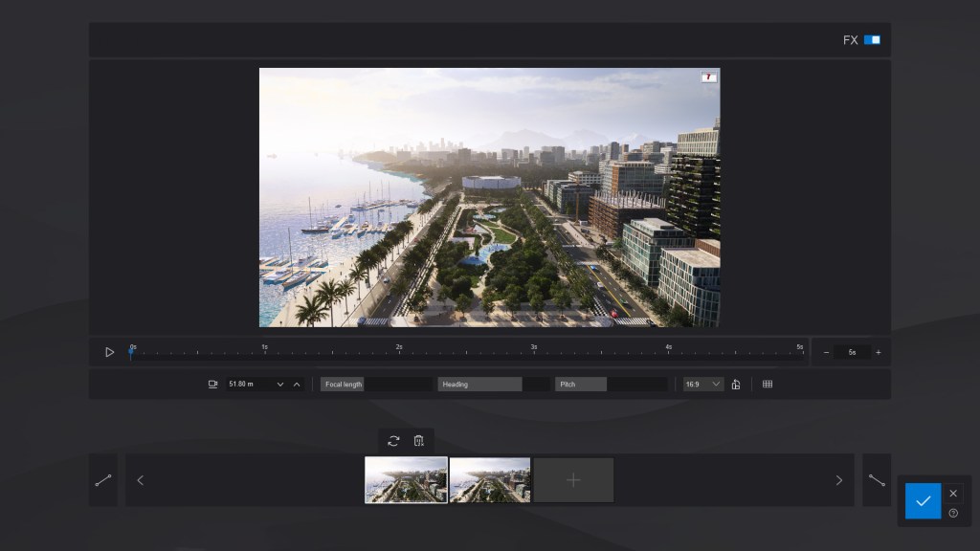
Task: Toggle the FX switch at the top
Action: (871, 39)
